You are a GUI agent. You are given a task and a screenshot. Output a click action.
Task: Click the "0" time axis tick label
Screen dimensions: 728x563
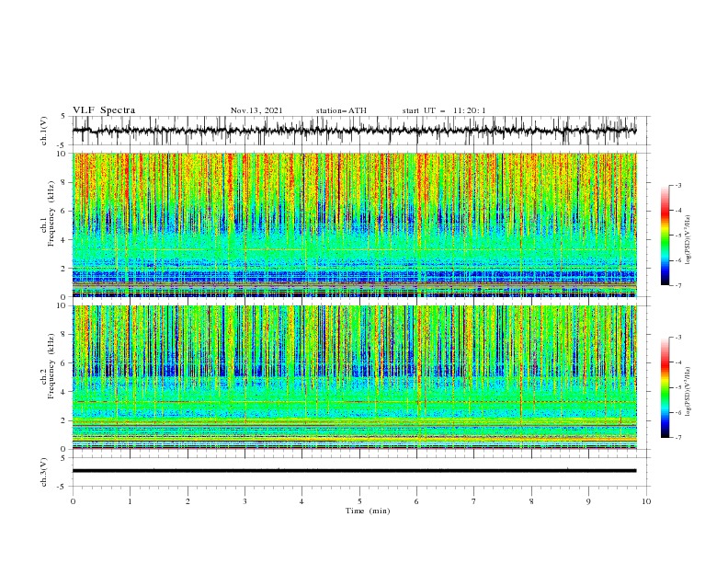tap(73, 501)
